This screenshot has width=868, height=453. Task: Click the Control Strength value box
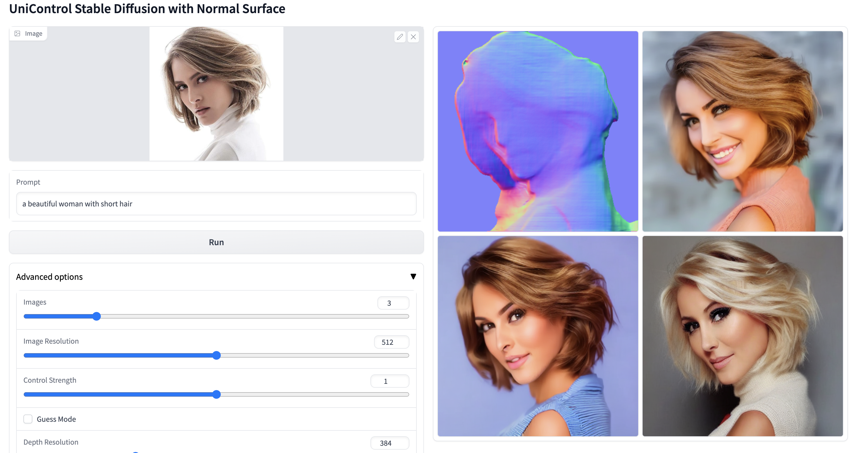pos(390,381)
